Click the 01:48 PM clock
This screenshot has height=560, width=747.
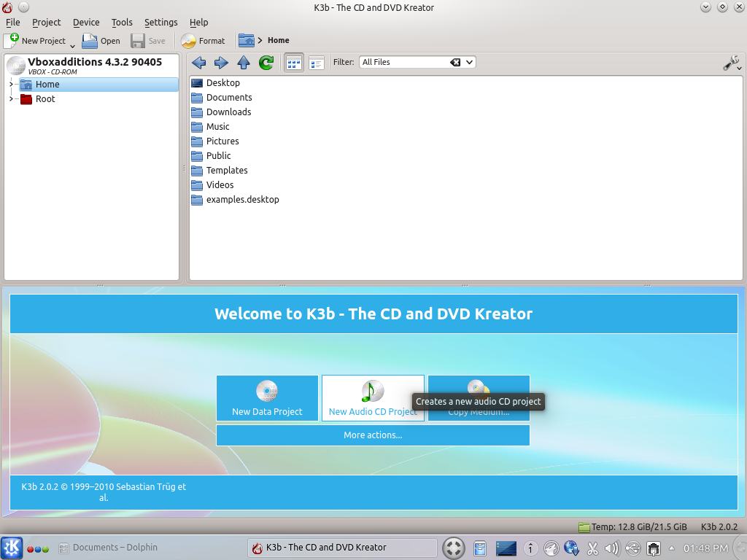(x=705, y=548)
